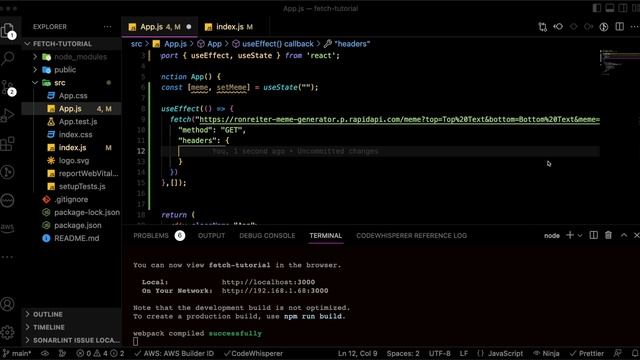Open App.css in the explorer

click(x=72, y=96)
